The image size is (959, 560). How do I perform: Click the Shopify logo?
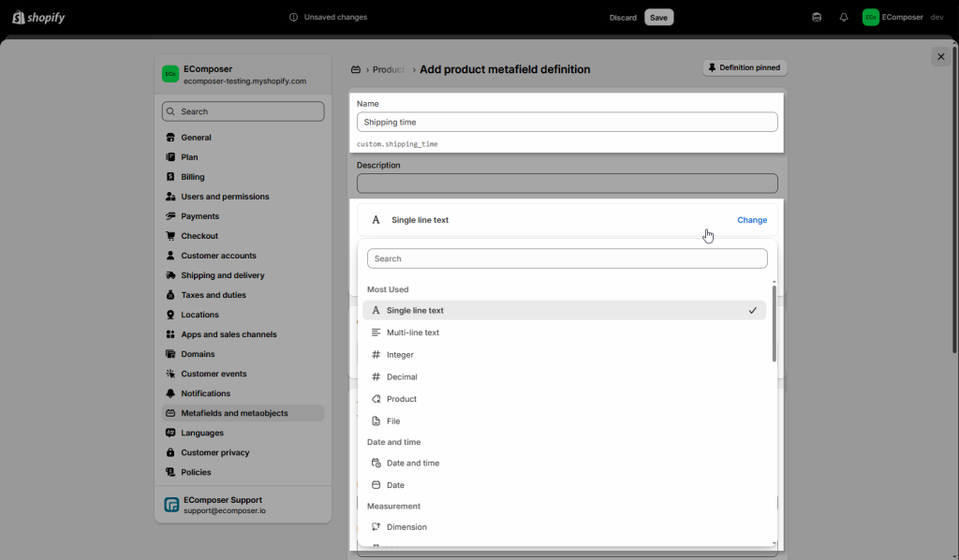click(x=38, y=17)
